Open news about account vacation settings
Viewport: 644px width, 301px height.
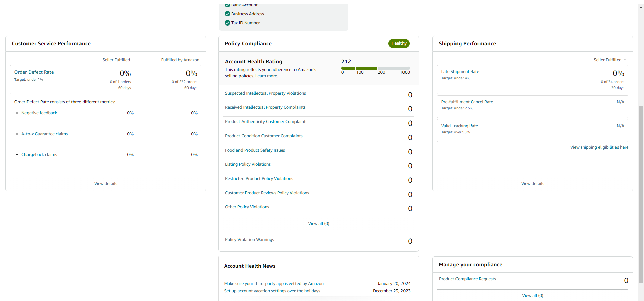[x=272, y=291]
